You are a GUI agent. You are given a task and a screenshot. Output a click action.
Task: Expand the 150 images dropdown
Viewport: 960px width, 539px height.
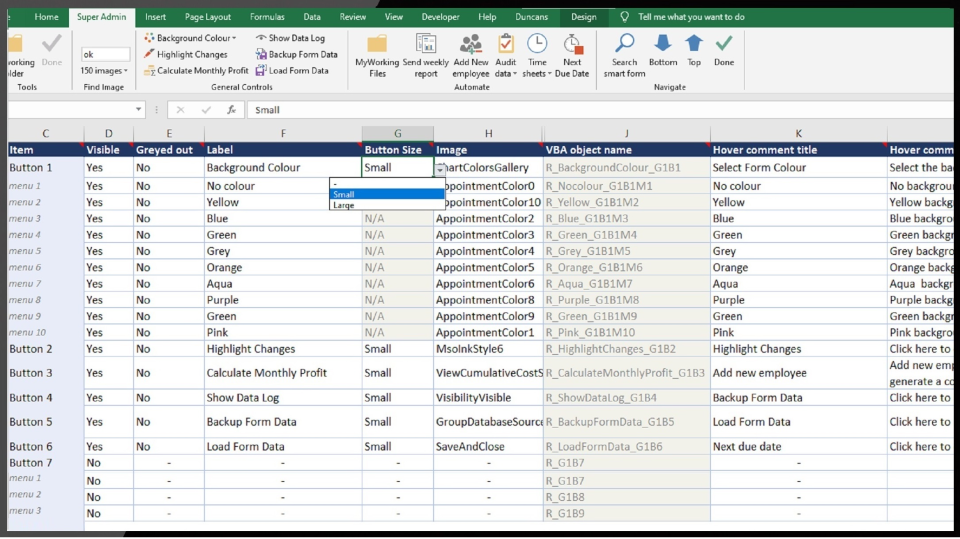(x=104, y=70)
